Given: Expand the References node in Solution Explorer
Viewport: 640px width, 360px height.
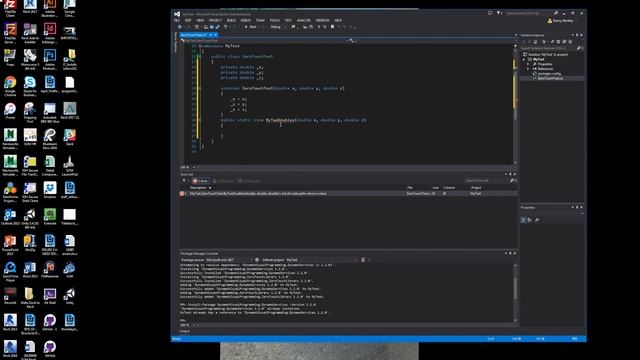Looking at the screenshot, I should point(528,69).
